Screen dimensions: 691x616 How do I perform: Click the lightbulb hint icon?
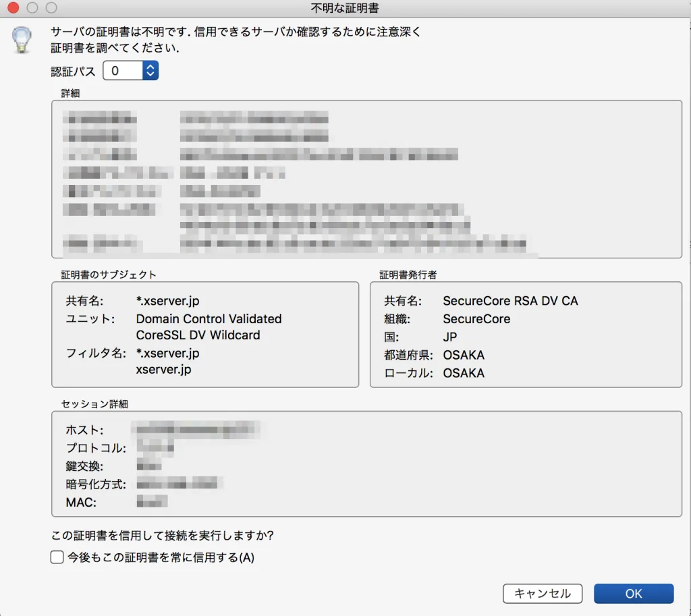21,40
